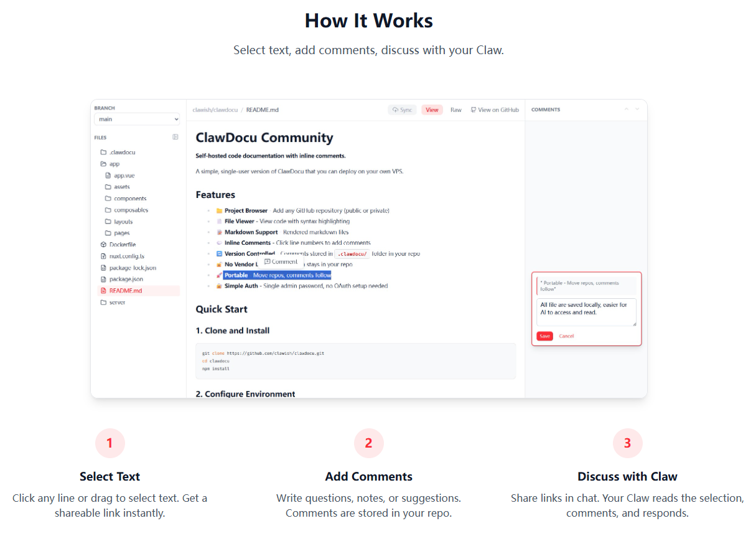Go to previous comment with up chevron
This screenshot has height=536, width=756.
point(627,110)
